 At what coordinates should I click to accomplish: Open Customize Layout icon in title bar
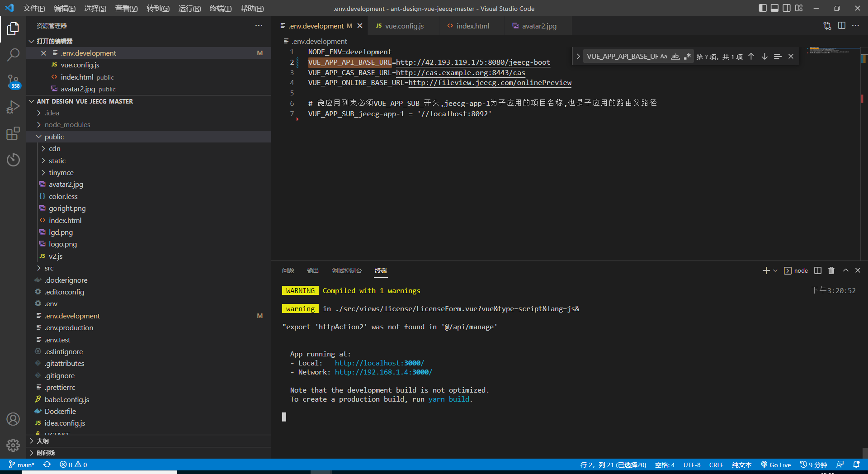pos(799,8)
